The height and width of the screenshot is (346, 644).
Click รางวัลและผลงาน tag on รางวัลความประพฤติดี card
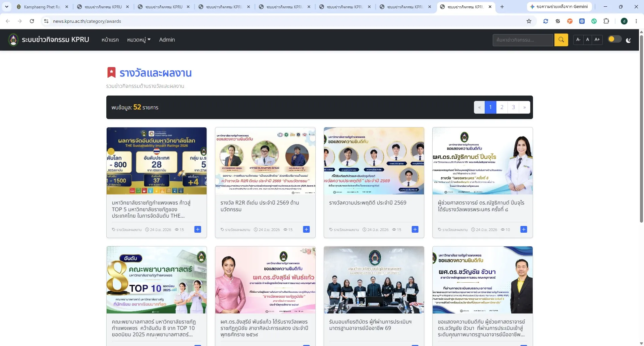(x=344, y=230)
